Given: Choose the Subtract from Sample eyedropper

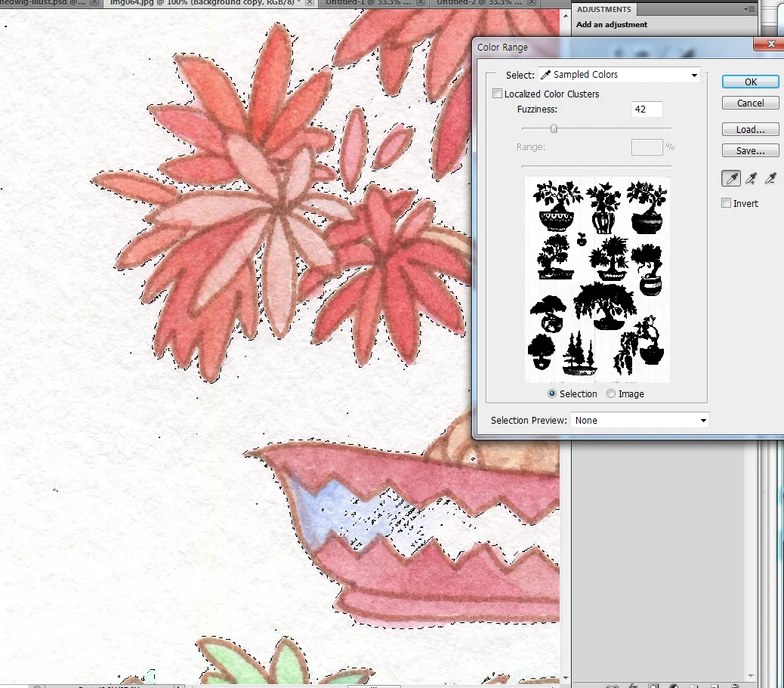Looking at the screenshot, I should click(770, 178).
